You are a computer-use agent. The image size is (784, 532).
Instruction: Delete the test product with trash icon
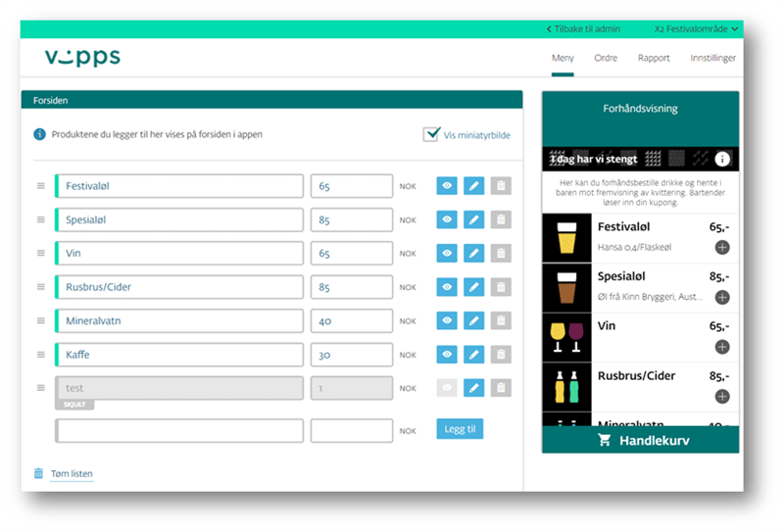[x=500, y=388]
